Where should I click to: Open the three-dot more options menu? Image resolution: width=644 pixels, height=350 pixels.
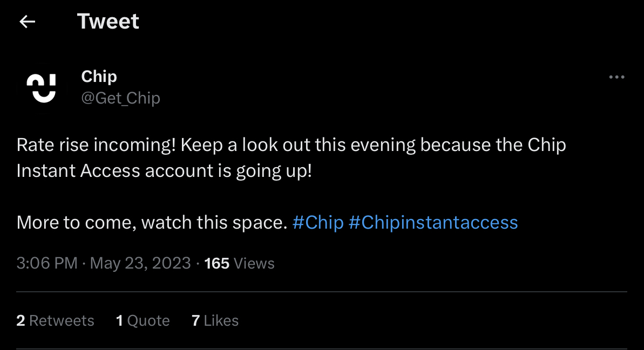click(x=616, y=77)
